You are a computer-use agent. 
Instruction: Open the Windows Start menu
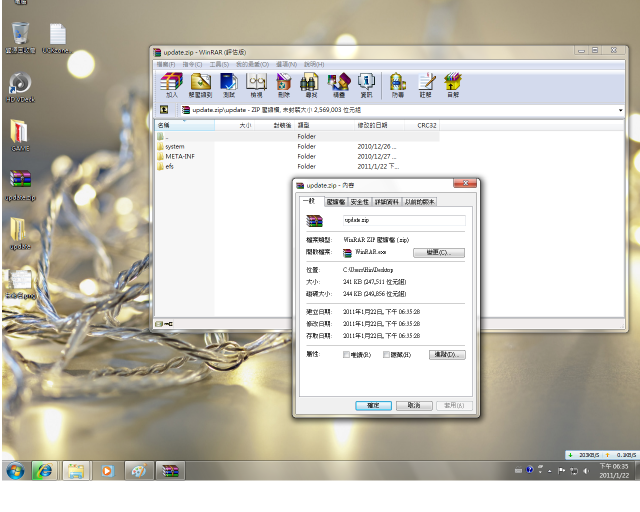16,471
